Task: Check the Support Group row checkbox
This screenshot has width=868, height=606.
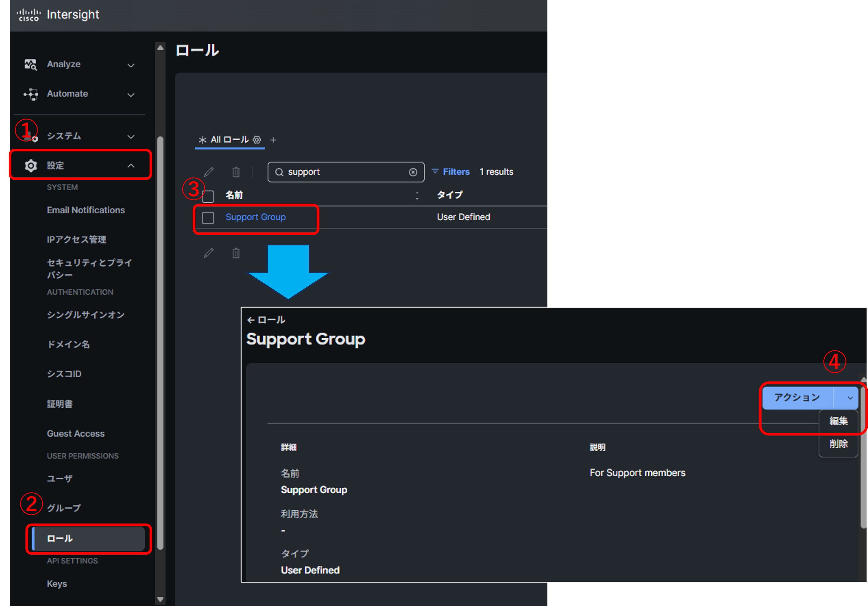Action: tap(208, 218)
